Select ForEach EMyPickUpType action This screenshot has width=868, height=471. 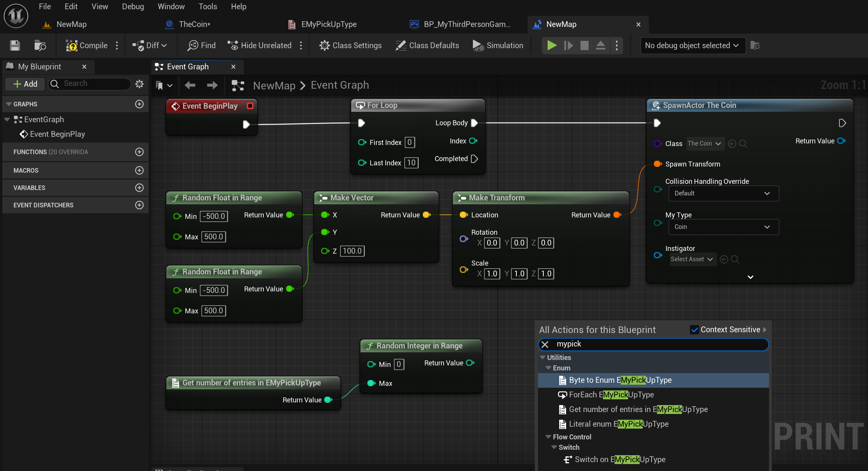653,395
